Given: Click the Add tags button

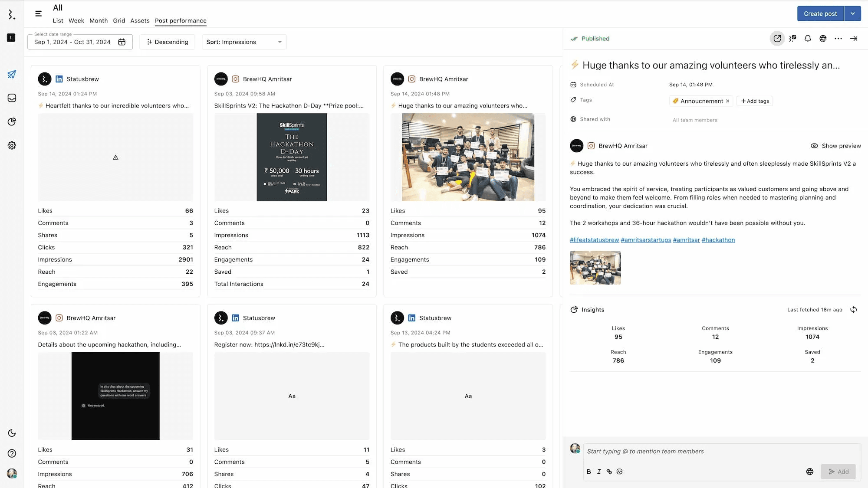Looking at the screenshot, I should click(755, 101).
